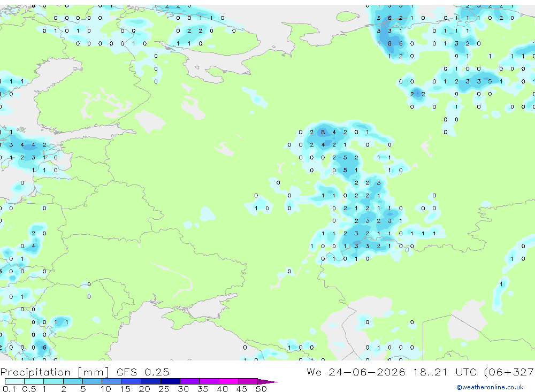
Task: Click the blue swatch between 15 and 20
Action: point(132,381)
